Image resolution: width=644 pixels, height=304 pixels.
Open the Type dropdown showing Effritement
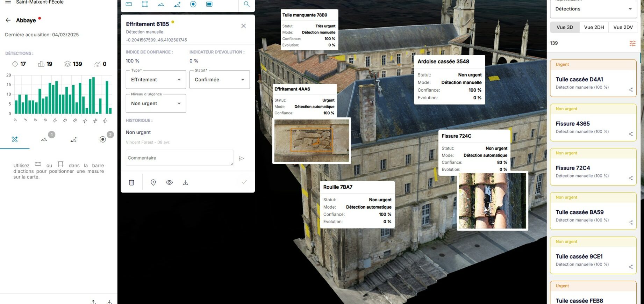[x=156, y=80]
